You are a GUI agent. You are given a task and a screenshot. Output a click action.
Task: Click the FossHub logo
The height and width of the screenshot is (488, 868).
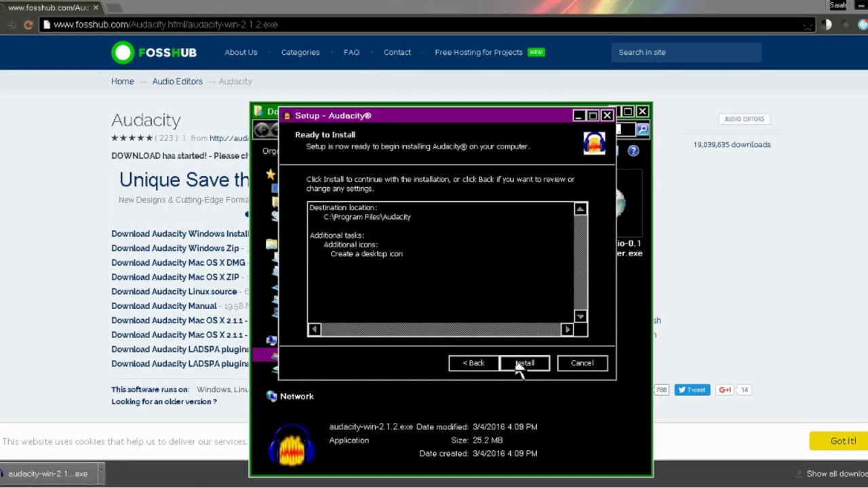[154, 52]
